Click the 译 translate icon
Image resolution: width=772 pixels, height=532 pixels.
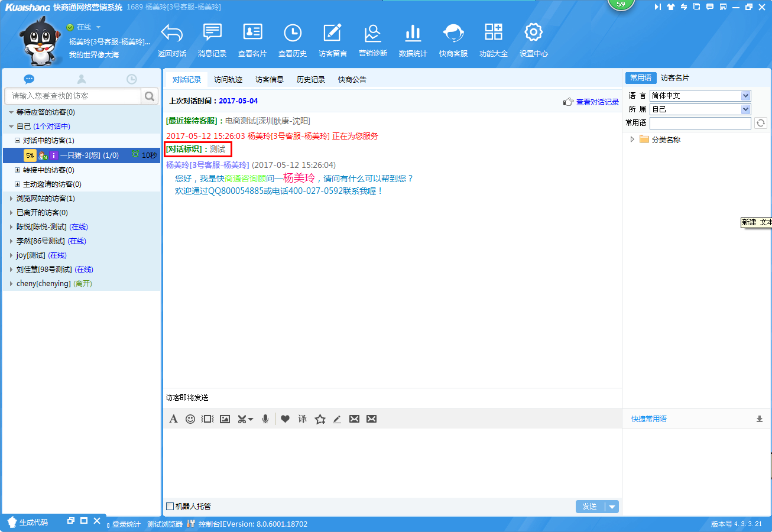(x=303, y=419)
